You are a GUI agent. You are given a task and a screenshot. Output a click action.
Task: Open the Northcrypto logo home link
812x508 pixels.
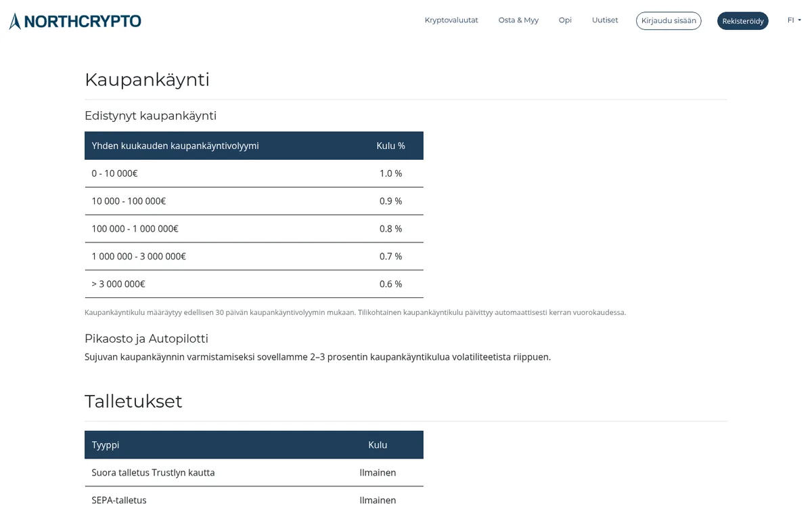click(x=75, y=21)
